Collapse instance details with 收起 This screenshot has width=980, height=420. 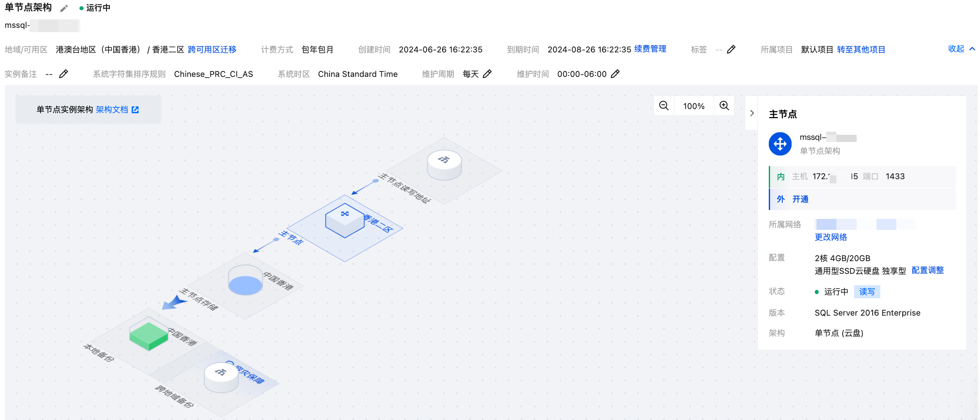point(962,49)
